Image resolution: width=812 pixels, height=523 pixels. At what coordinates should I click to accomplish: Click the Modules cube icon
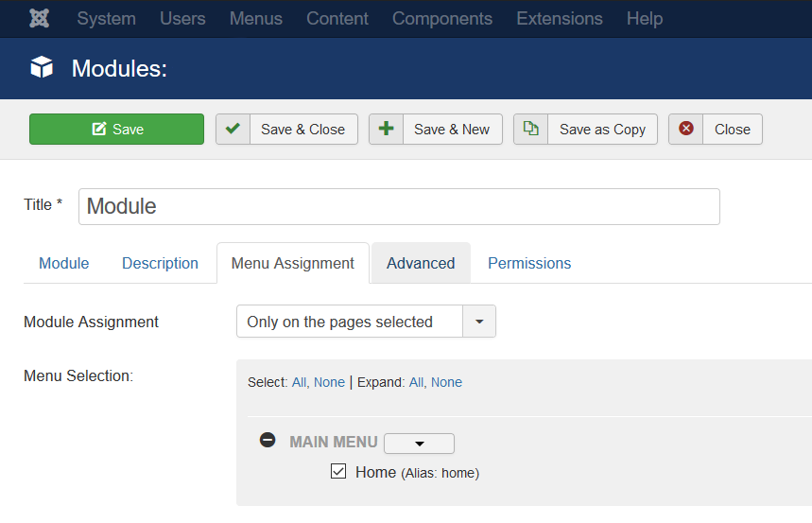pos(42,68)
